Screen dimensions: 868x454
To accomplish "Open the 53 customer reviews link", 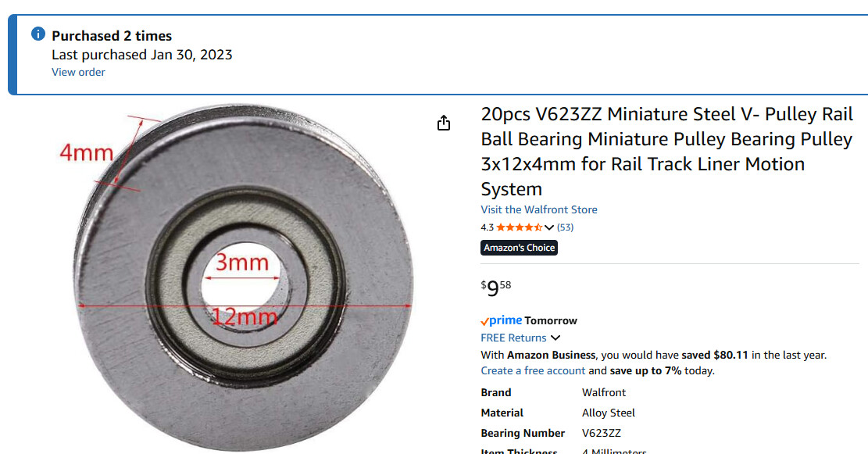I will [566, 227].
